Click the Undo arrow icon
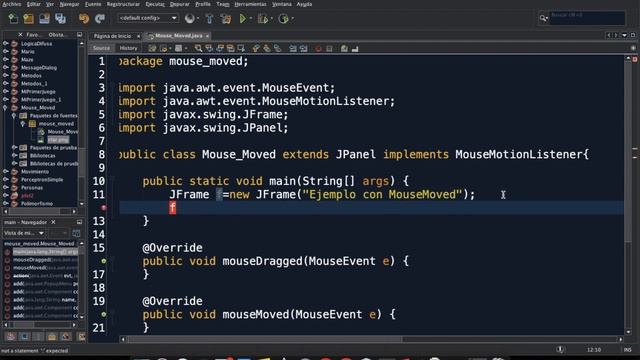The height and width of the screenshot is (360, 640). click(84, 18)
